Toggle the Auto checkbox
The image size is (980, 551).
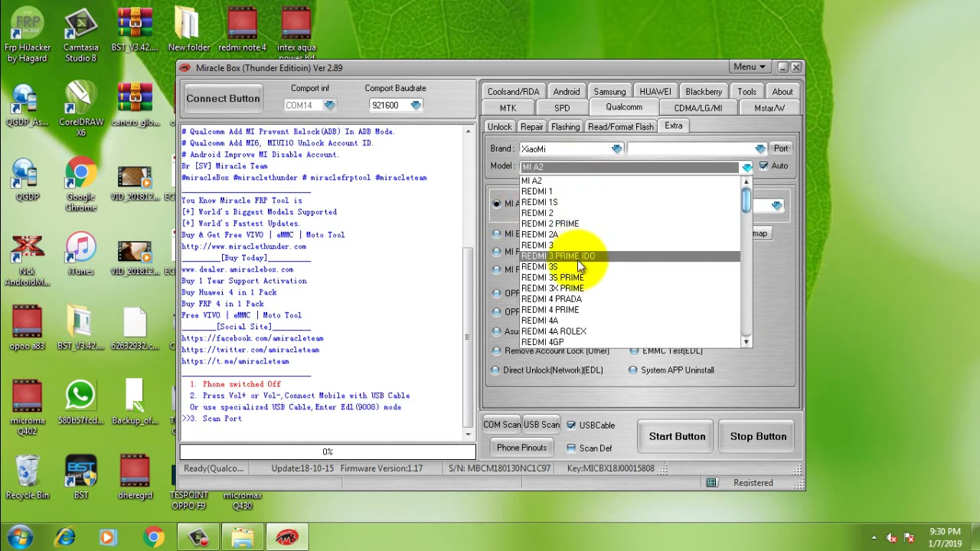click(763, 166)
